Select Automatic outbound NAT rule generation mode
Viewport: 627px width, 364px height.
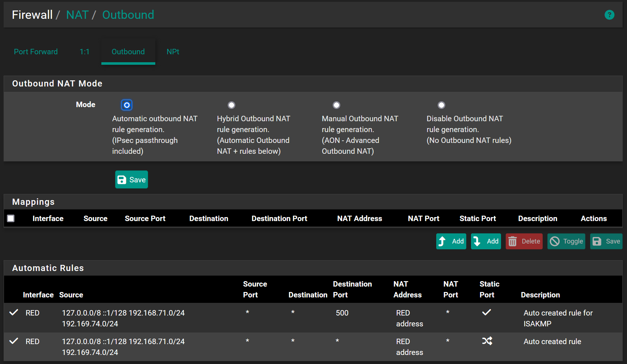[x=127, y=105]
